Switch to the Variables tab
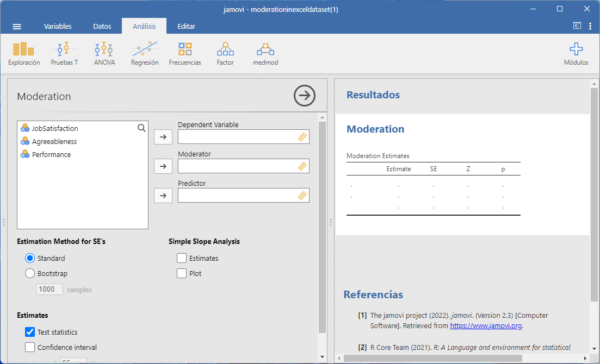This screenshot has height=364, width=600. pos(58,26)
